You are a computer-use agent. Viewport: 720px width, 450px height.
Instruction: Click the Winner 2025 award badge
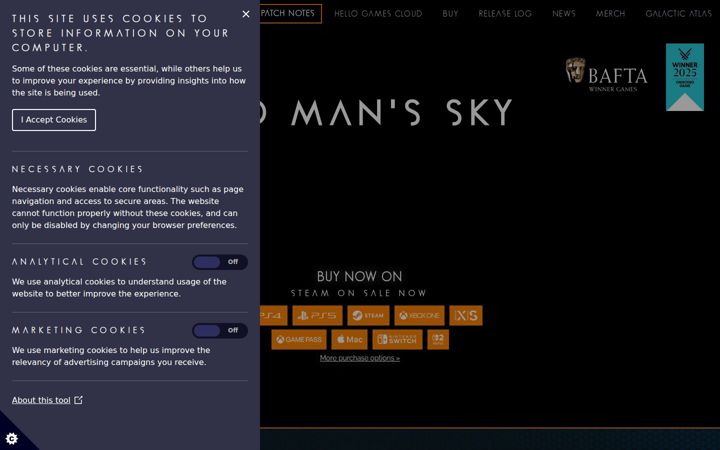[x=685, y=77]
